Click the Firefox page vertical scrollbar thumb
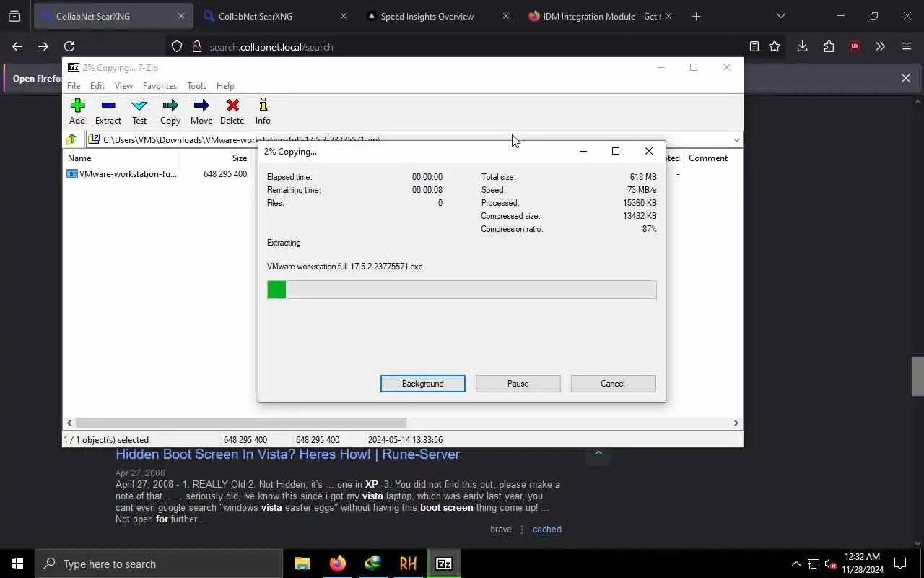 coord(918,376)
